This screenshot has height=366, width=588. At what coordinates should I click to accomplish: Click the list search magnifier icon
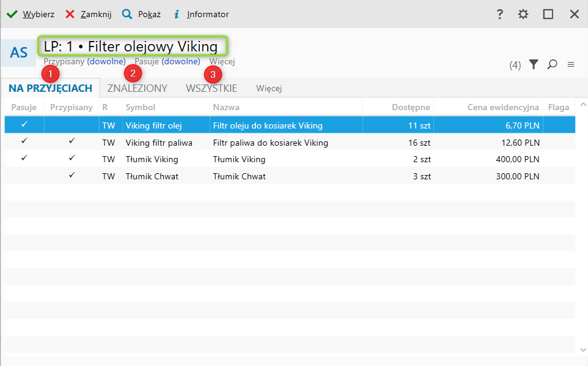click(552, 64)
